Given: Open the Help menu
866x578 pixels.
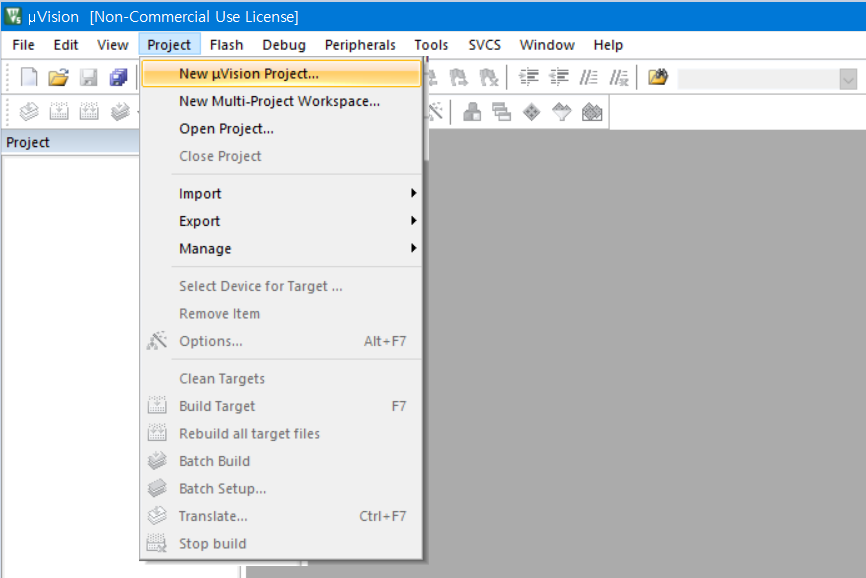Looking at the screenshot, I should coord(608,45).
